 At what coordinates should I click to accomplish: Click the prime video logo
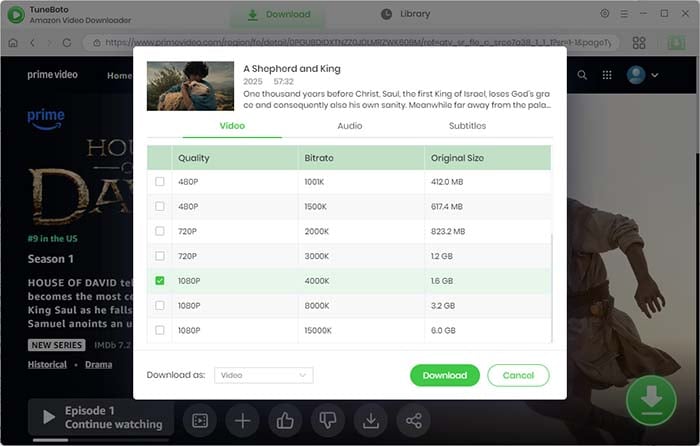click(52, 75)
